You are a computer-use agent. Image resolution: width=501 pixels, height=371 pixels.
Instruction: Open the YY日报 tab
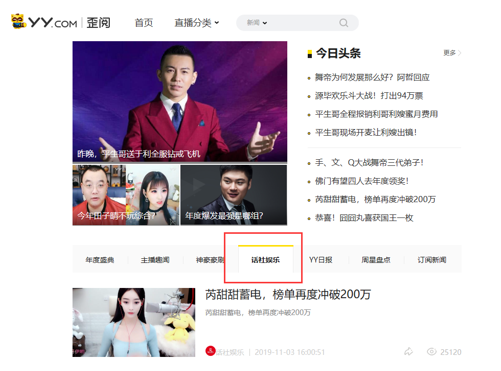[321, 260]
